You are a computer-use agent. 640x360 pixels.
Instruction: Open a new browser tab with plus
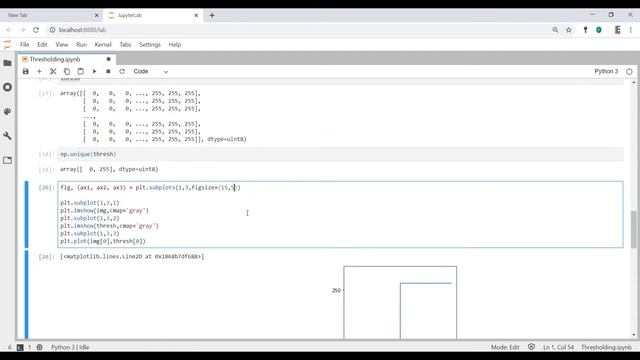pyautogui.click(x=212, y=15)
